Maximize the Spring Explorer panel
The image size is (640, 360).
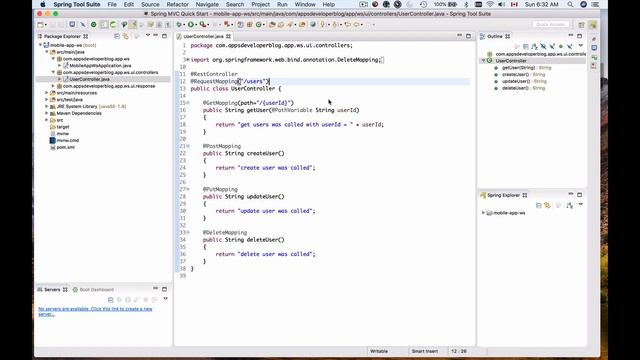tap(580, 195)
